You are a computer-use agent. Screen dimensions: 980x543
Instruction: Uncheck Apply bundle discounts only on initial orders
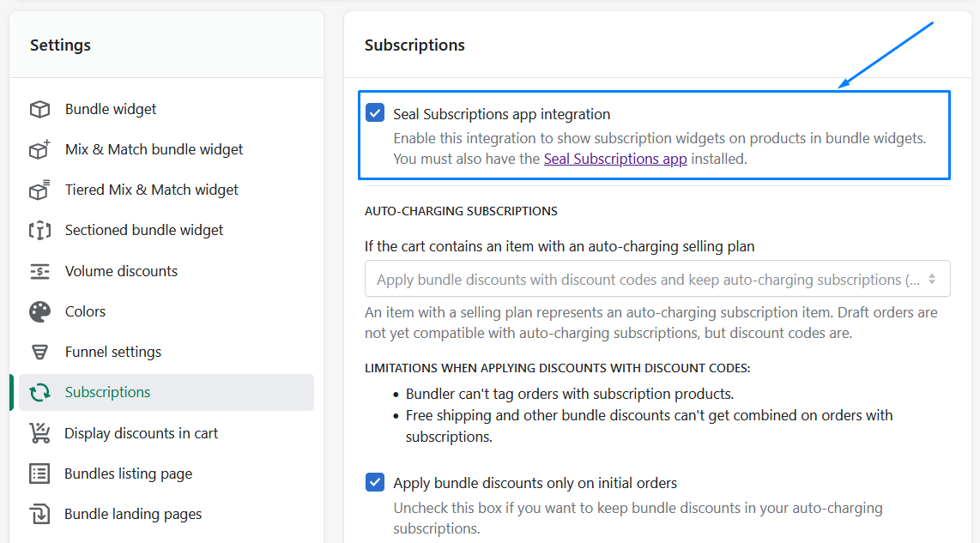pyautogui.click(x=375, y=482)
